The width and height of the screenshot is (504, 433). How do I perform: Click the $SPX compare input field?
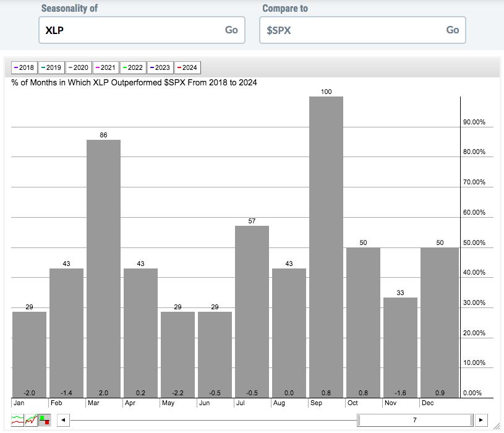coord(362,30)
